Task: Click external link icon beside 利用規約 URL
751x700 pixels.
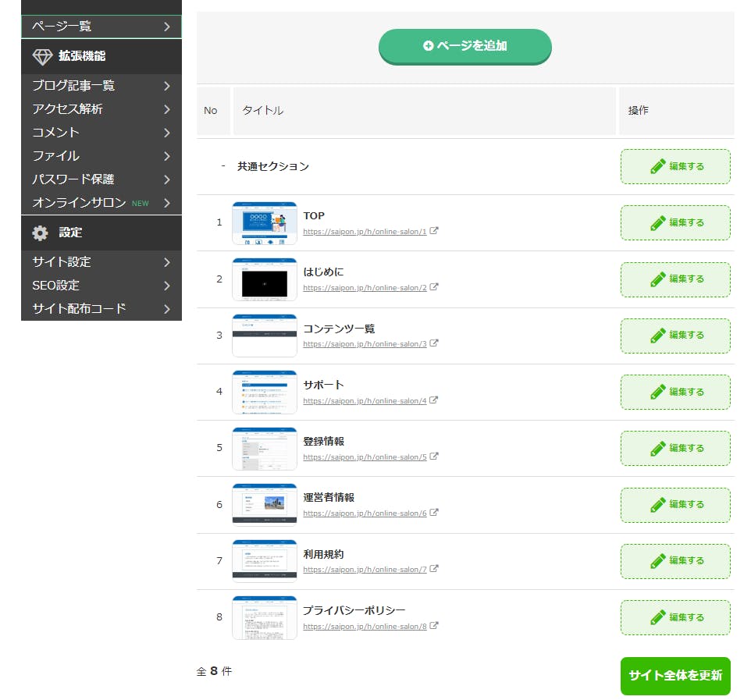Action: click(x=434, y=569)
